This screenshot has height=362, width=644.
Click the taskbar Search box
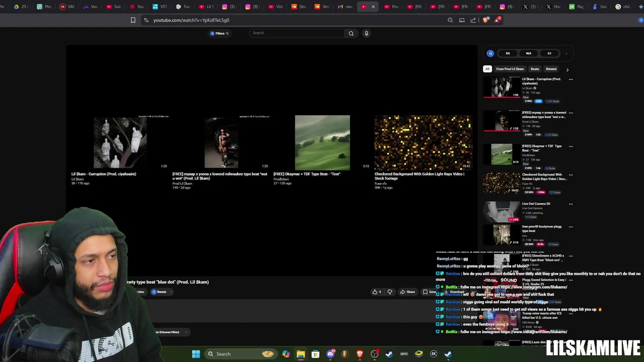(240, 354)
